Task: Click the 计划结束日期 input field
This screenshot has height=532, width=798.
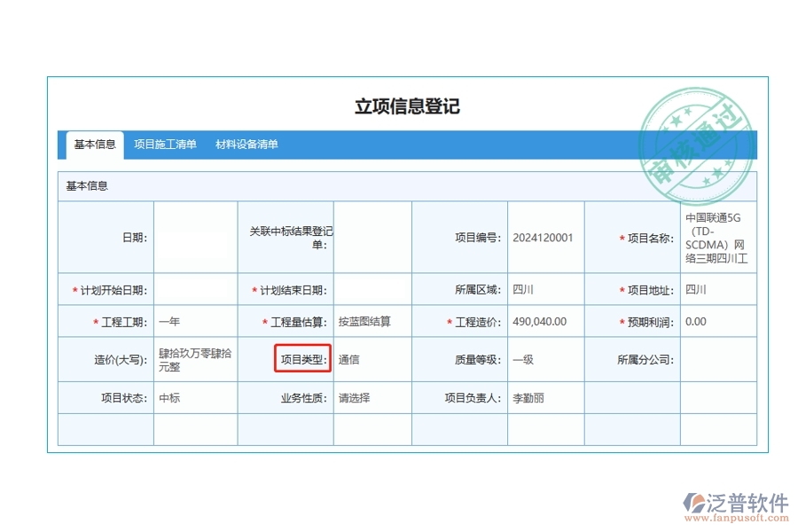Action: [x=372, y=288]
